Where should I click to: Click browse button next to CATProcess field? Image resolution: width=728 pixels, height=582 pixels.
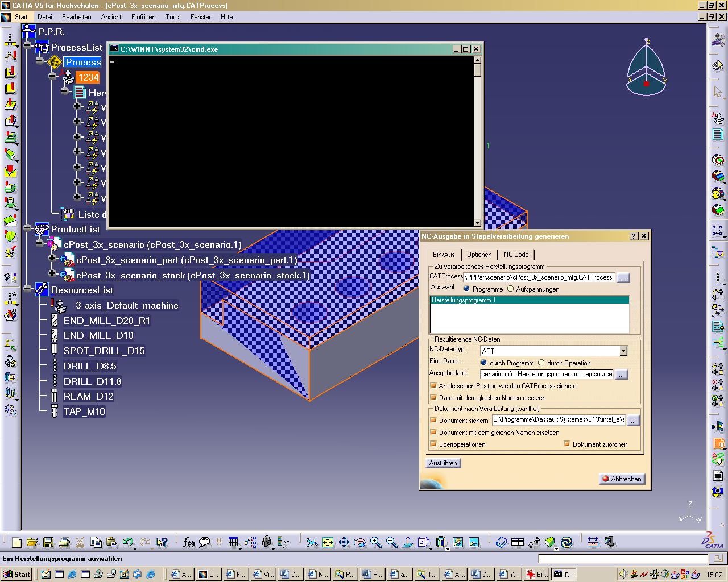click(623, 278)
